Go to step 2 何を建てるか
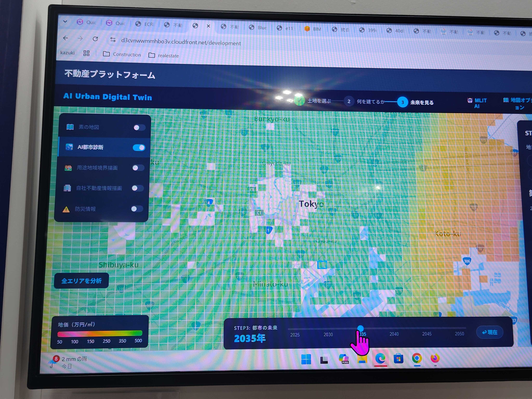 tap(349, 101)
